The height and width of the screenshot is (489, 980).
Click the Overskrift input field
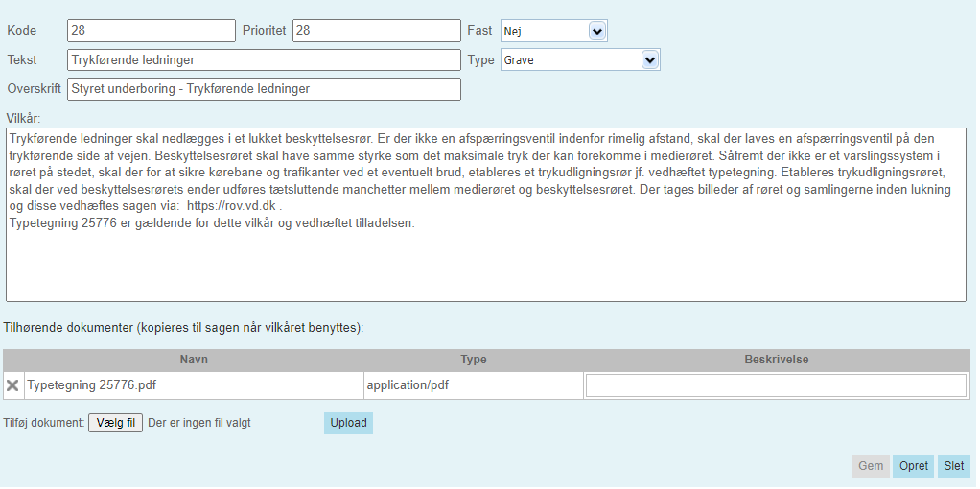(264, 89)
